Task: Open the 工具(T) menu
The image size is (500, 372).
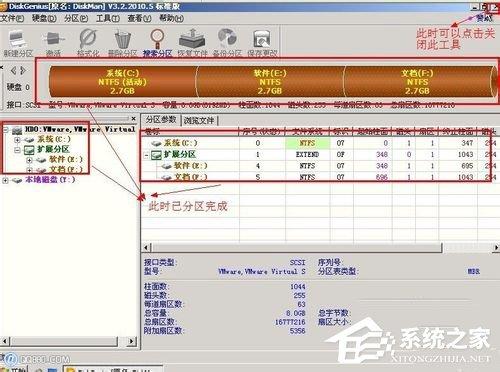Action: click(108, 18)
